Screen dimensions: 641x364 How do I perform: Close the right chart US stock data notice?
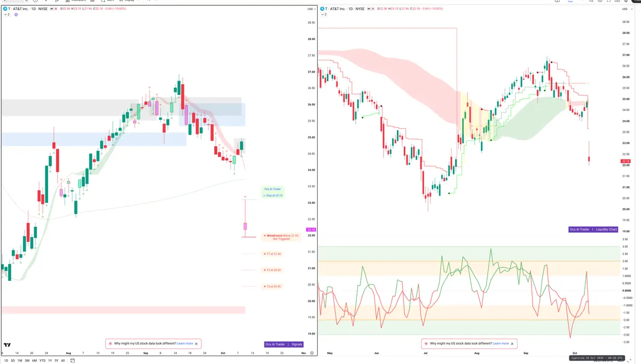tap(512, 344)
